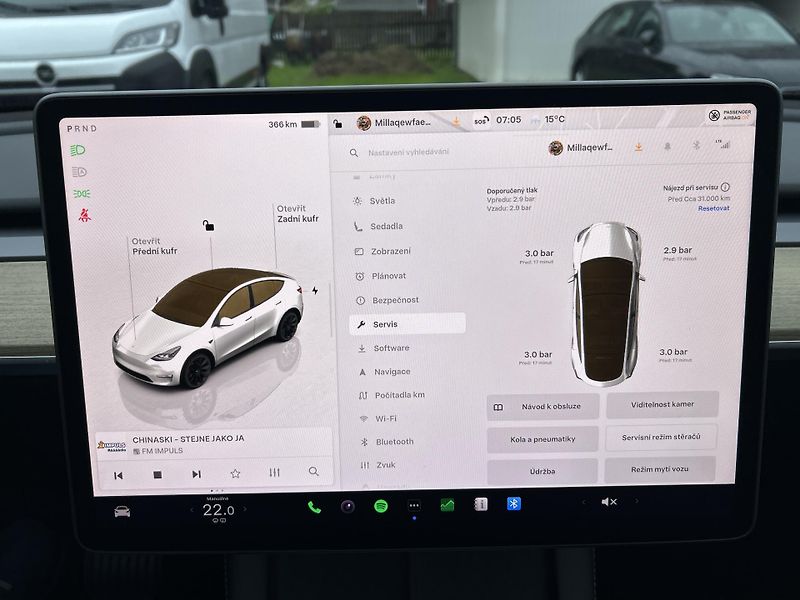Enable Režim mytí vozu
Image resolution: width=800 pixels, height=600 pixels.
point(660,469)
